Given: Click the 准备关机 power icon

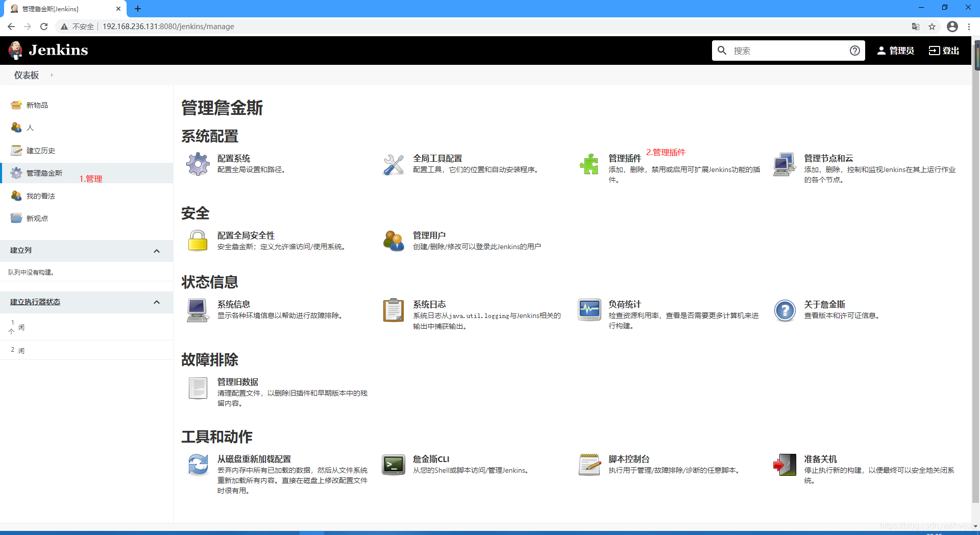Looking at the screenshot, I should pos(785,465).
